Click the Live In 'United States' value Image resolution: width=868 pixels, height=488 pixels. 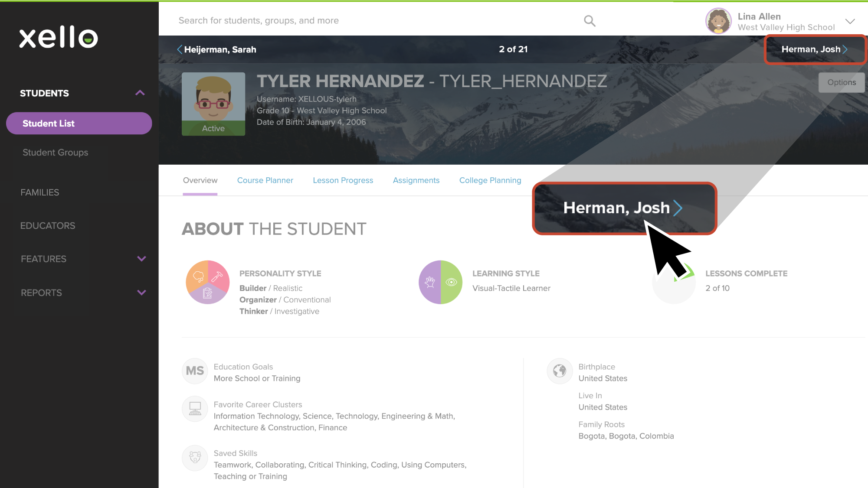[603, 407]
